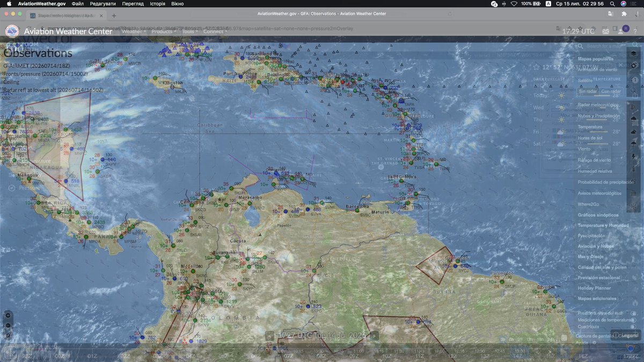The image size is (644, 362).
Task: Toggle the Cuadrícula grid switch
Action: [x=633, y=326]
